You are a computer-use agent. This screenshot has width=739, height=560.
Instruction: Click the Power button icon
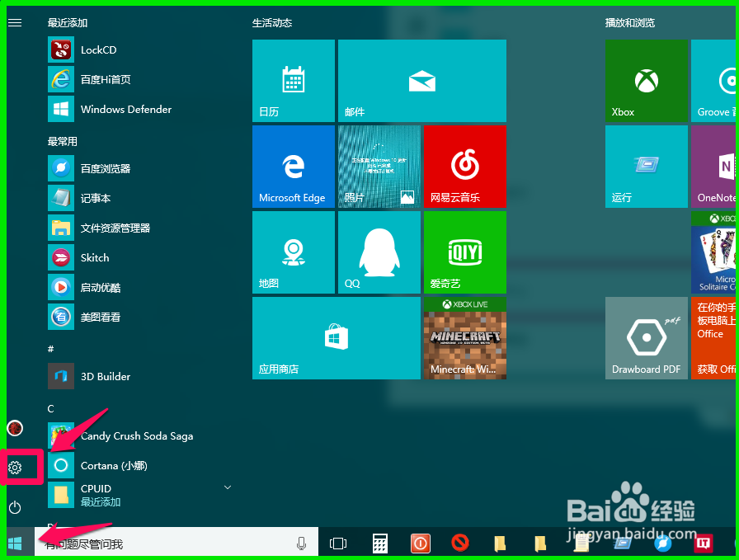tap(15, 507)
